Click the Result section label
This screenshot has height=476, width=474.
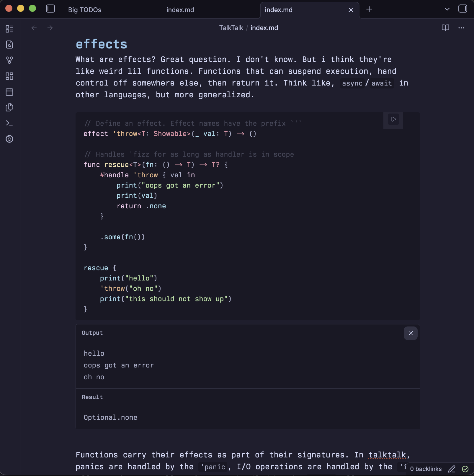click(x=92, y=397)
